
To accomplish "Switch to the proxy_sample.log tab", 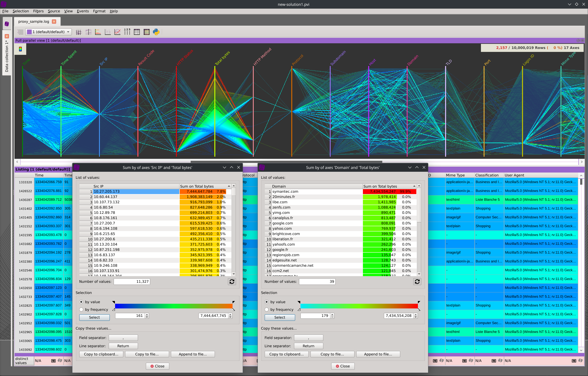I will (34, 22).
